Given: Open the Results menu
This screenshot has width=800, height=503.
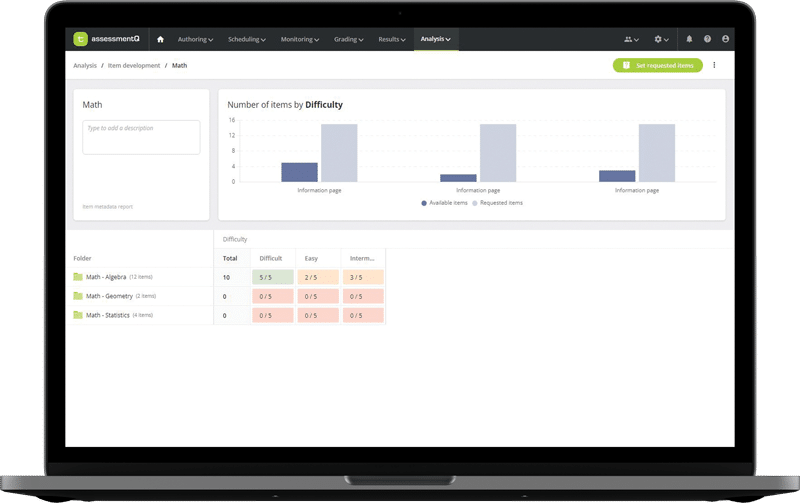Looking at the screenshot, I should [x=391, y=39].
